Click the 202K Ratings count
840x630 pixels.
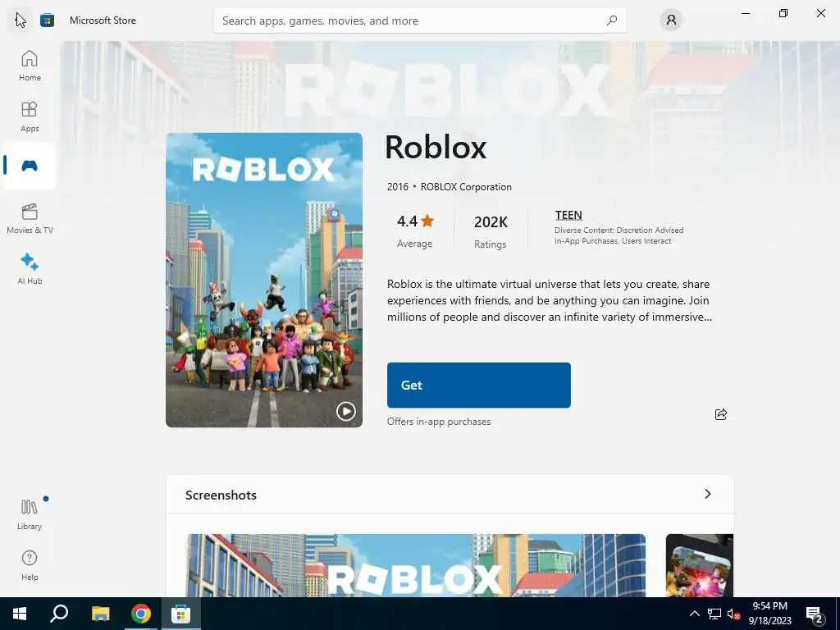coord(491,232)
